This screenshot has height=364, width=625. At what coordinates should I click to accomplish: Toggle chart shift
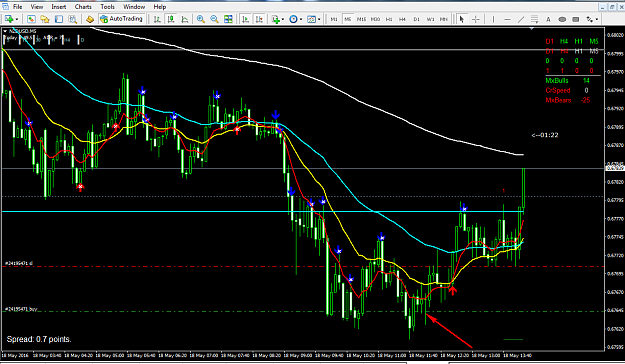[259, 19]
